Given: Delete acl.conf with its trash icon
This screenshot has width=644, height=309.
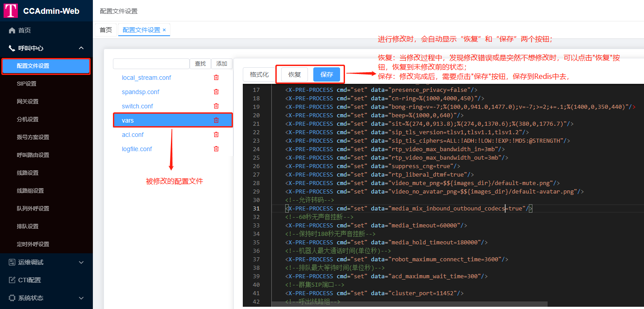Looking at the screenshot, I should tap(216, 135).
